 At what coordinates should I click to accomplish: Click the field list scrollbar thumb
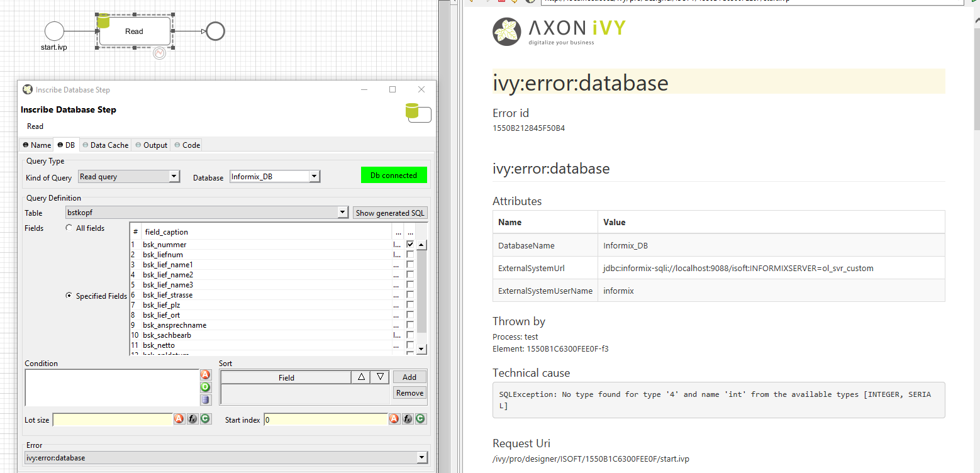pyautogui.click(x=421, y=291)
